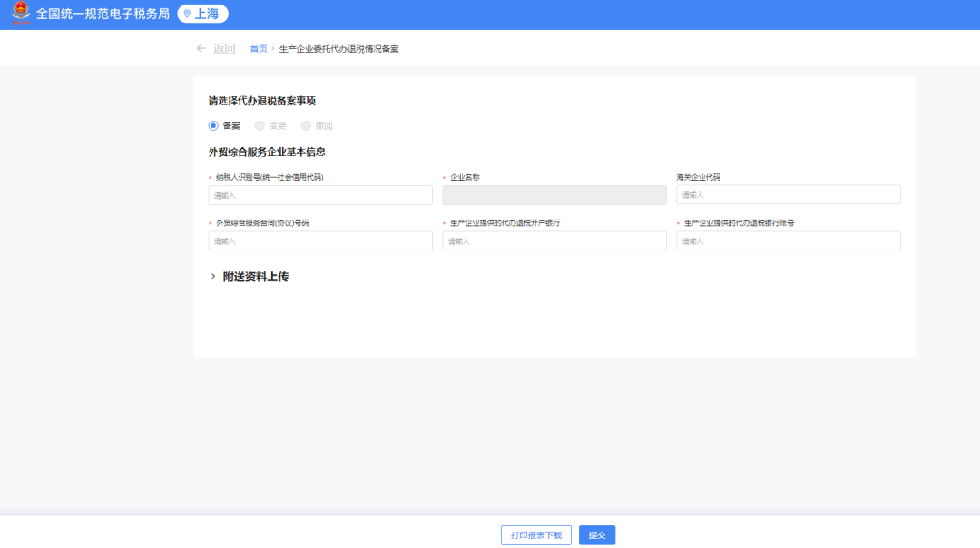Screen dimensions: 980x548
Task: Click the 请选择代办退税备案事项 heading
Action: 262,101
